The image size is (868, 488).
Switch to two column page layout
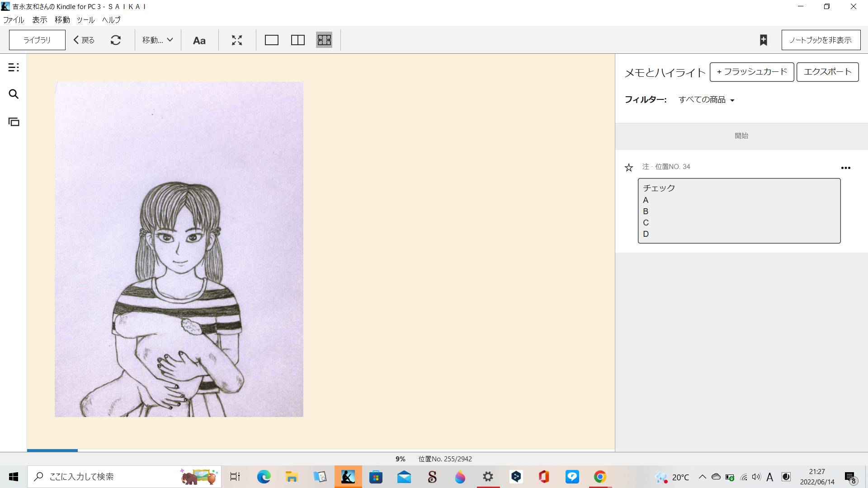pyautogui.click(x=298, y=40)
